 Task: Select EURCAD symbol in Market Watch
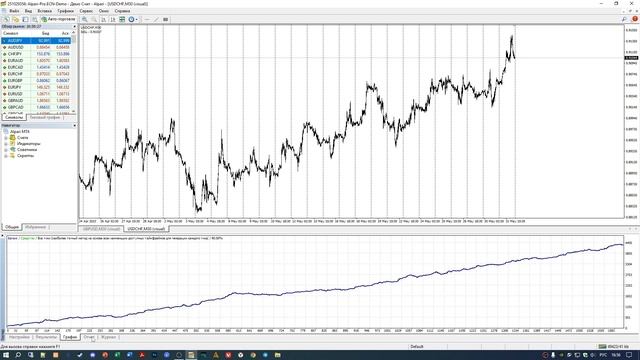pyautogui.click(x=16, y=67)
